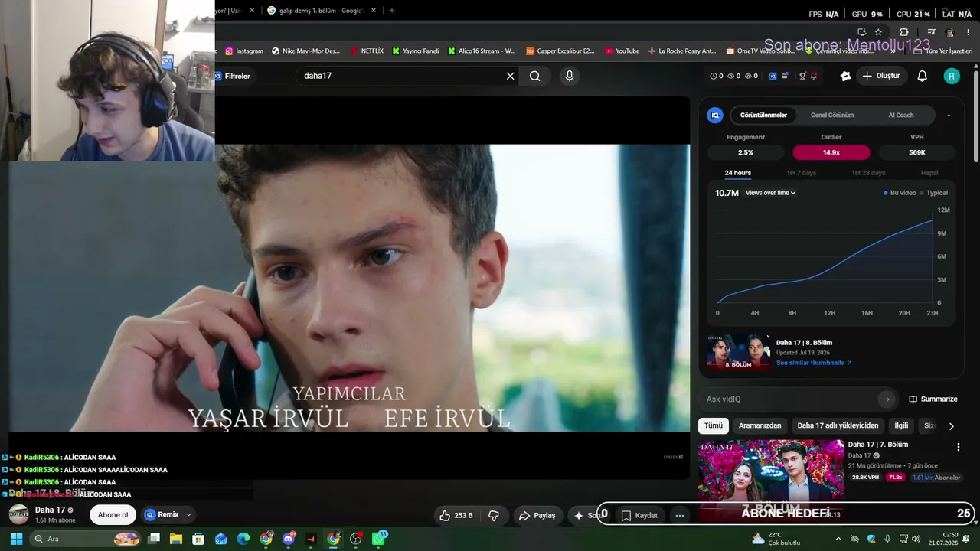Click the vidIQ logo in the analytics panel
This screenshot has width=980, height=551.
click(x=715, y=116)
